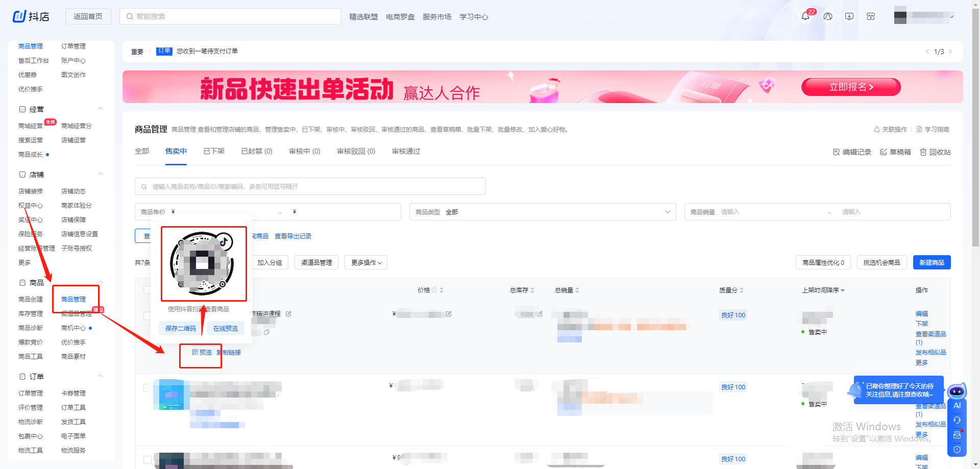The width and height of the screenshot is (980, 469).
Task: Switch to the 审核中 (0) tab
Action: tap(305, 151)
